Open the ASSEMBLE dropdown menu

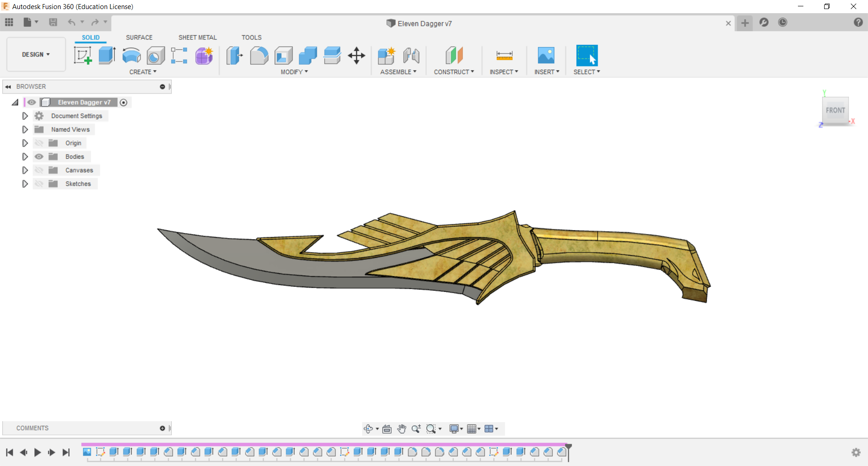(x=398, y=72)
